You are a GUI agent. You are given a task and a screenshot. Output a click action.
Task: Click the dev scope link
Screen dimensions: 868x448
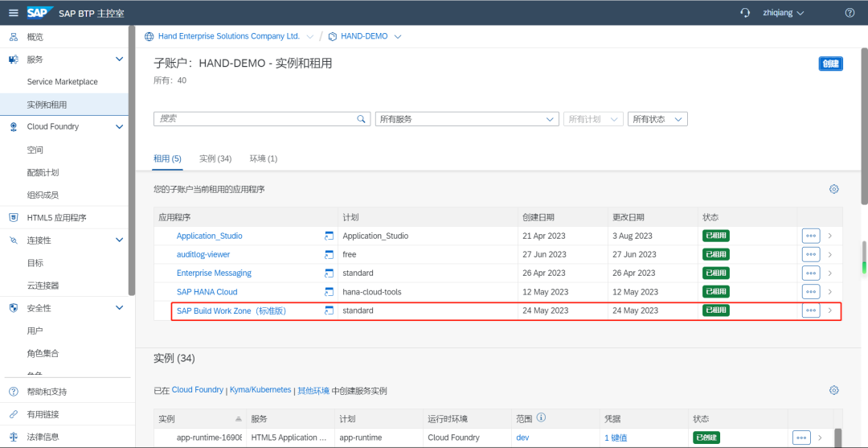pos(522,438)
